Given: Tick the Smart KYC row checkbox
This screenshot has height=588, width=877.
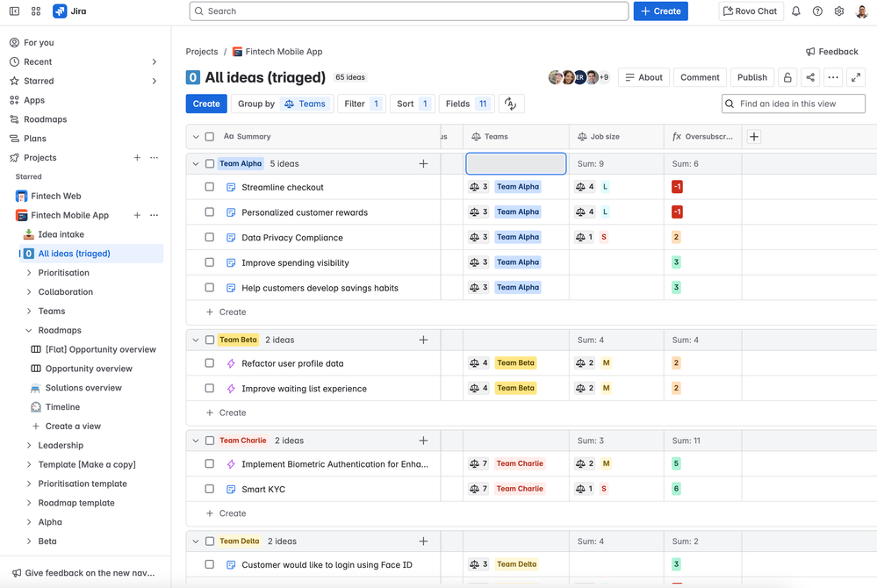Looking at the screenshot, I should [x=209, y=489].
